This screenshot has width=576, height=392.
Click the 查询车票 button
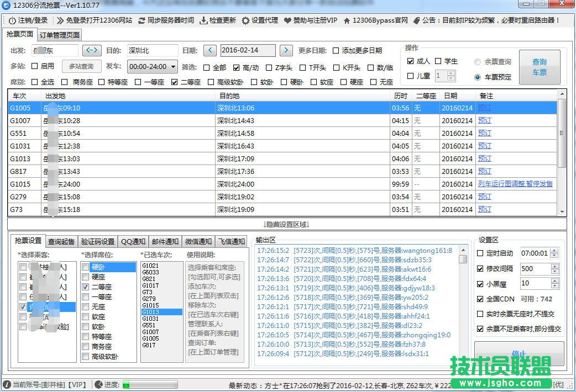click(540, 66)
